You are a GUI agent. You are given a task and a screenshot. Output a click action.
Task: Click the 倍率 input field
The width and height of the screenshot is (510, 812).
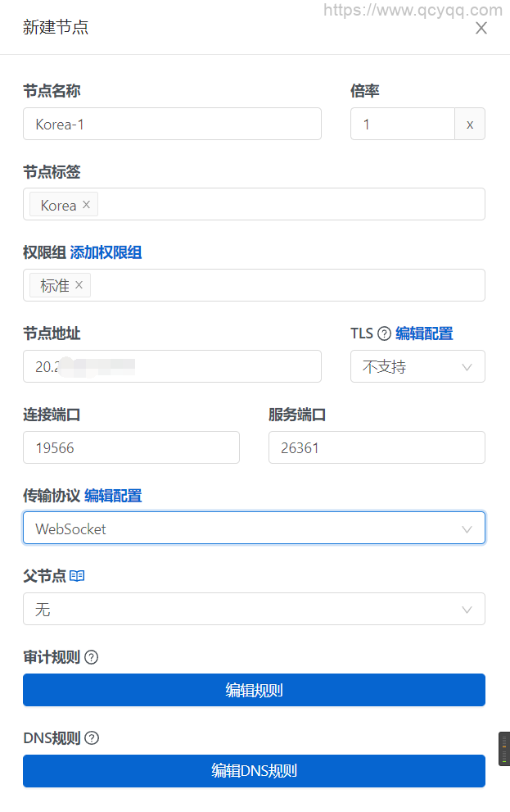pyautogui.click(x=402, y=124)
